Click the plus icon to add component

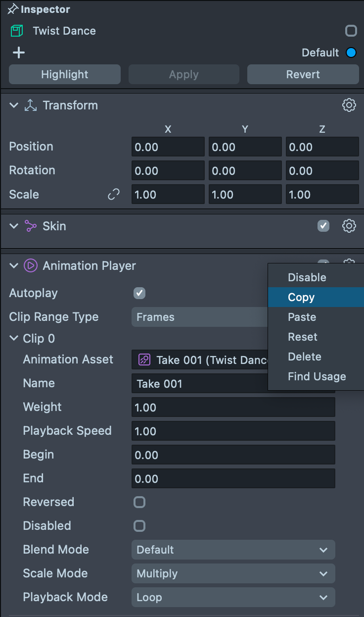tap(19, 52)
